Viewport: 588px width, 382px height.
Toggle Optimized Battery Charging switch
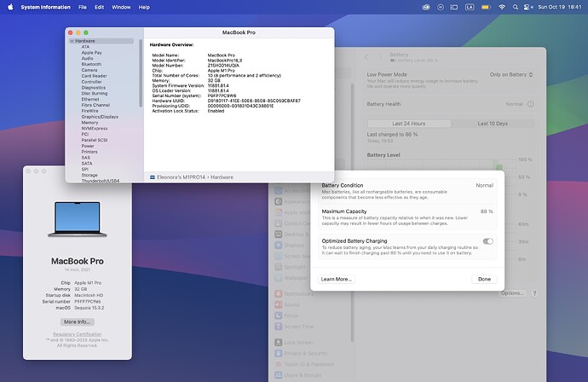[x=487, y=241]
